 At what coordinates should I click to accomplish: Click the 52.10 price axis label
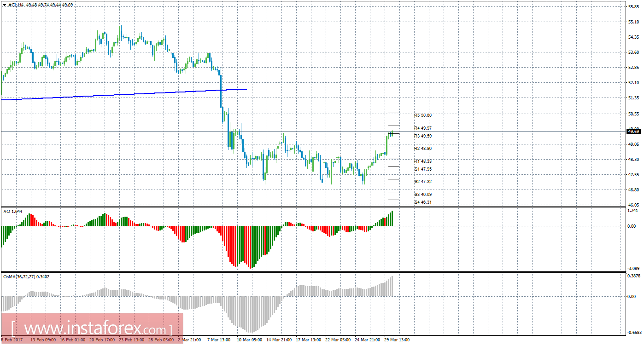[x=633, y=83]
